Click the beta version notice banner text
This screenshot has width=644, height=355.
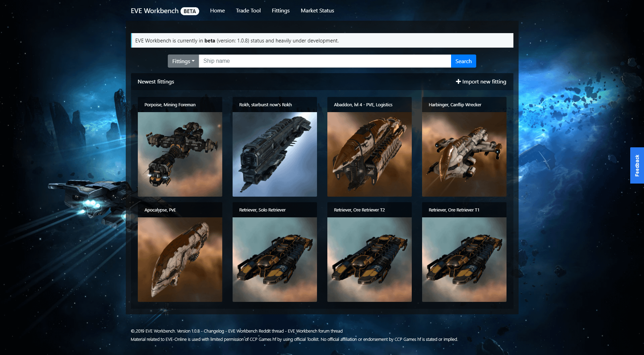237,41
